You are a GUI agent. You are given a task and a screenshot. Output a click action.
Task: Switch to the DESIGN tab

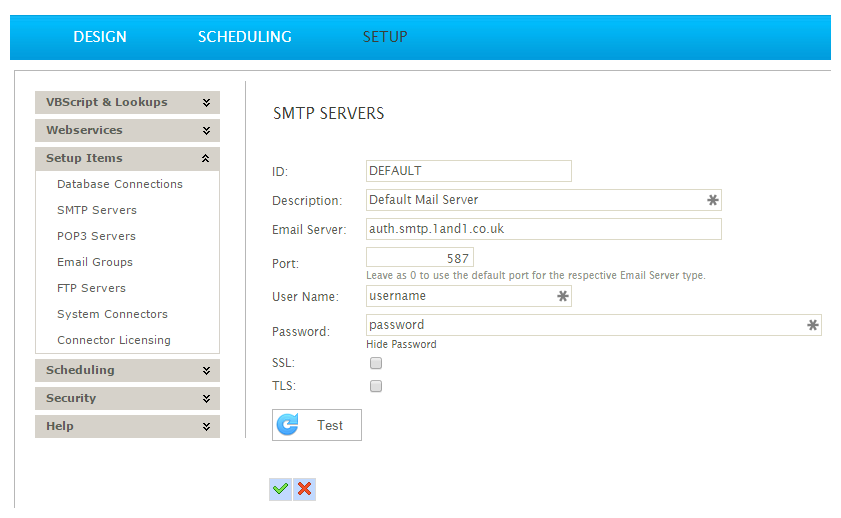100,37
